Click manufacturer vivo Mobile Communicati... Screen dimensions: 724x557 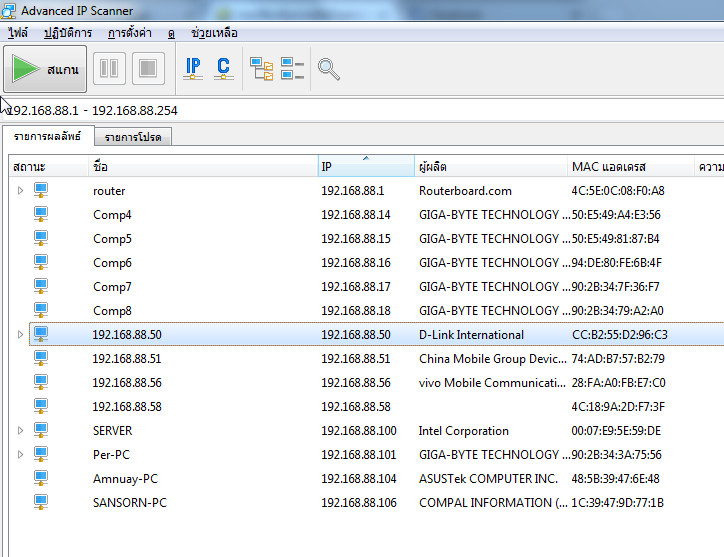point(492,382)
